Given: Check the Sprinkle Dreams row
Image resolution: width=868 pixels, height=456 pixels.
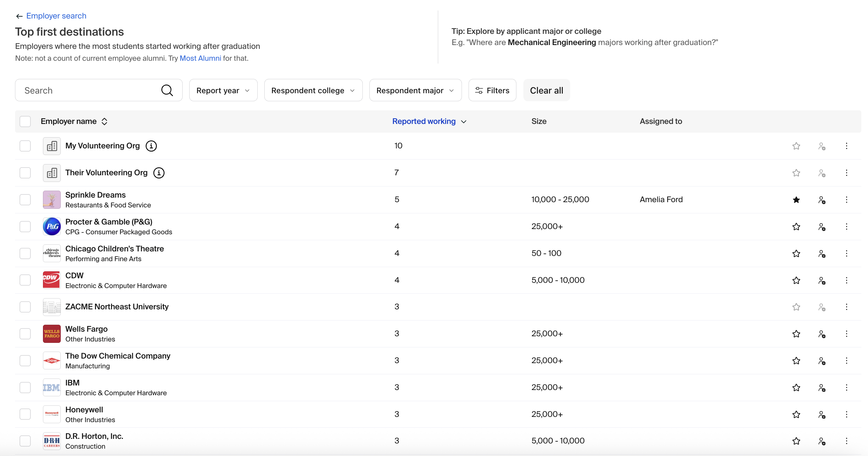Looking at the screenshot, I should [25, 200].
